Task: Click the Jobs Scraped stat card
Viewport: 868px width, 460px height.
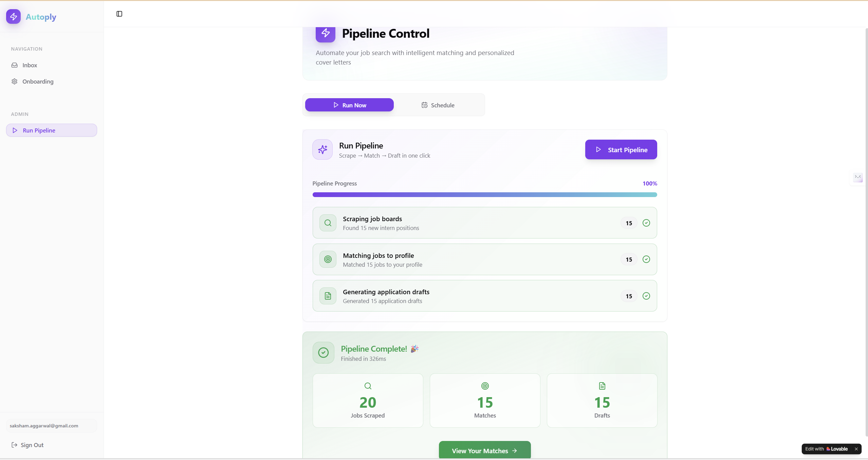Action: coord(368,401)
